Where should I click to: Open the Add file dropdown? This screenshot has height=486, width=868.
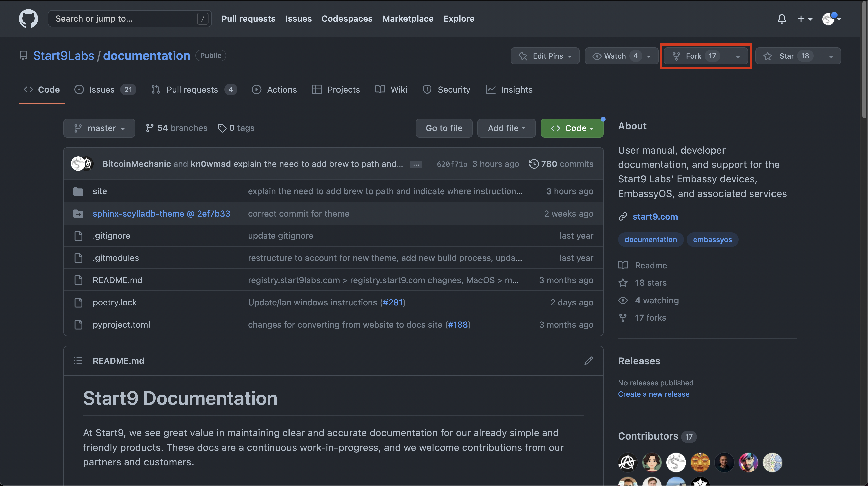click(506, 128)
